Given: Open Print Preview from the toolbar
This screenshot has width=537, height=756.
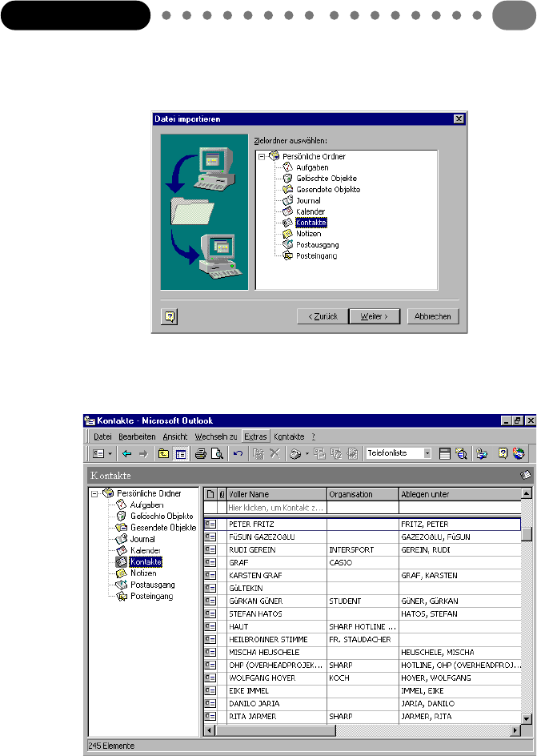Looking at the screenshot, I should tap(215, 453).
